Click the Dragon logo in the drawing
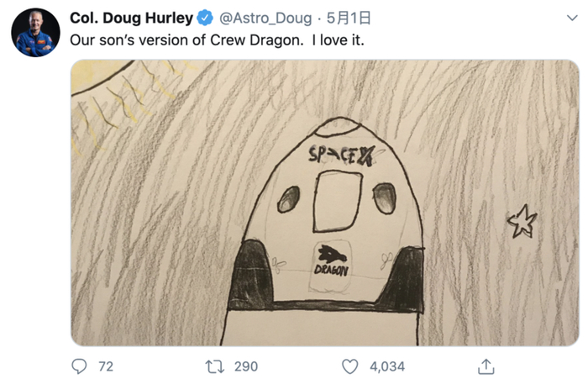588x379 pixels. (332, 260)
